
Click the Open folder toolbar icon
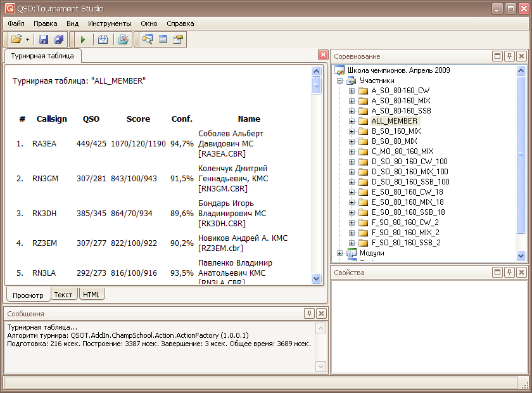(x=16, y=39)
